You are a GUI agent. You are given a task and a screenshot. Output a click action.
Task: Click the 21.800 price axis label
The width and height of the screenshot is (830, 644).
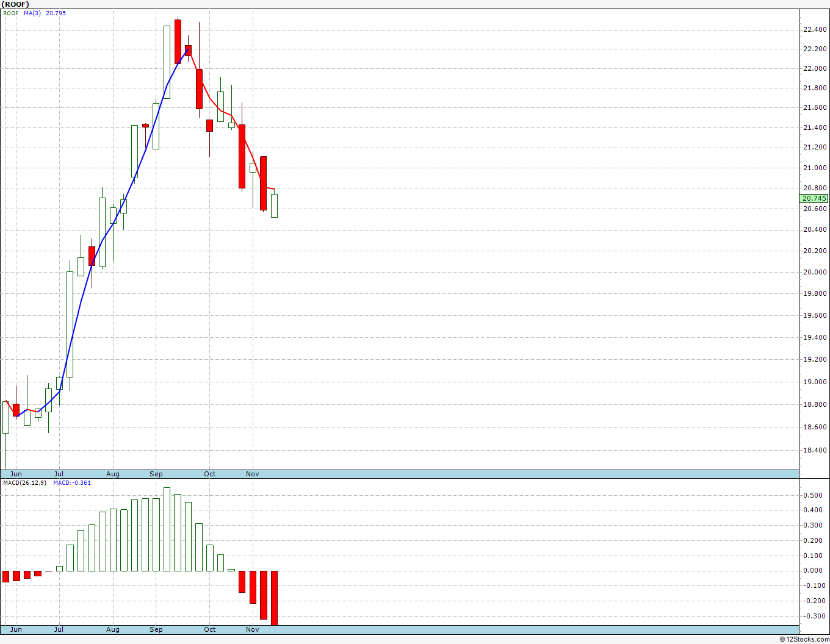pyautogui.click(x=815, y=88)
